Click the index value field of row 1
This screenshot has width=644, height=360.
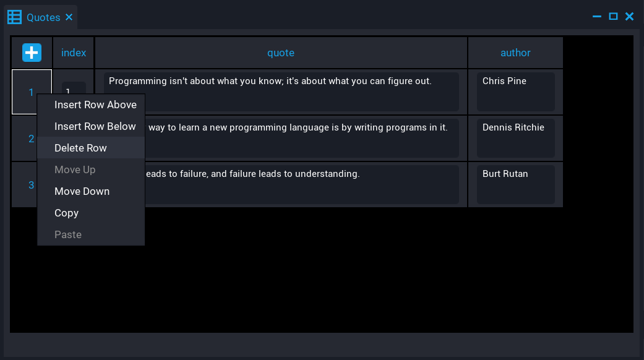coord(74,92)
